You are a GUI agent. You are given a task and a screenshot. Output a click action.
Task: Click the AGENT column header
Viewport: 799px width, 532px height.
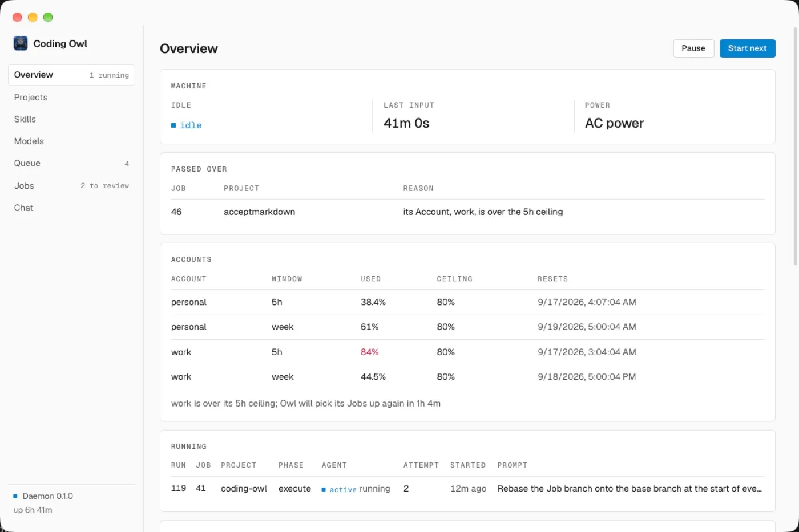334,465
